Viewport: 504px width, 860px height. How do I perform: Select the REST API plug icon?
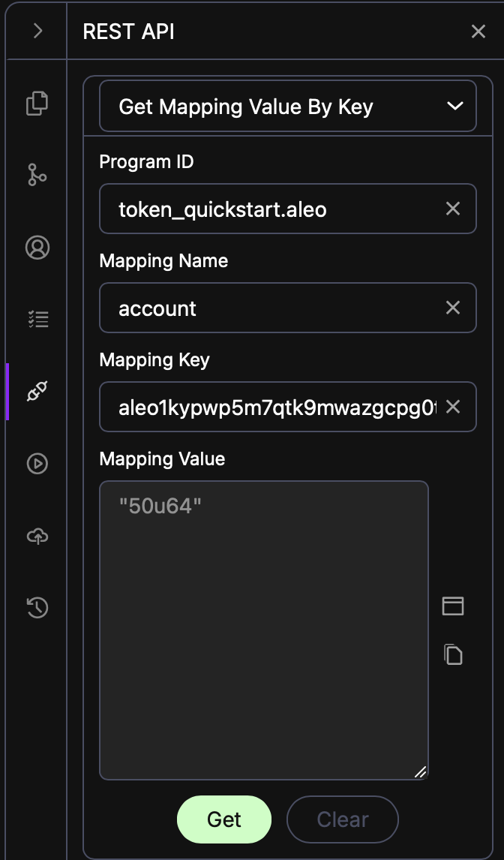click(37, 391)
